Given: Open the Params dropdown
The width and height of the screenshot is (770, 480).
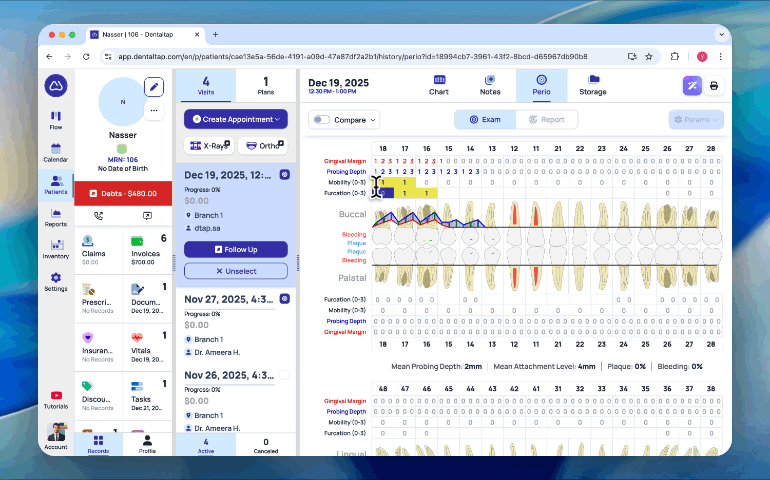Looking at the screenshot, I should [696, 120].
